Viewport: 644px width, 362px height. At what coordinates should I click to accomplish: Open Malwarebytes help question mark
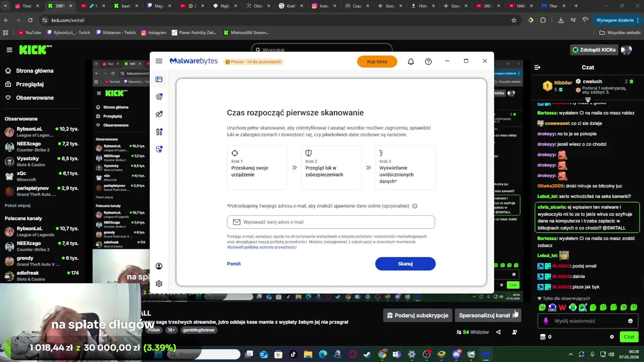point(428,61)
